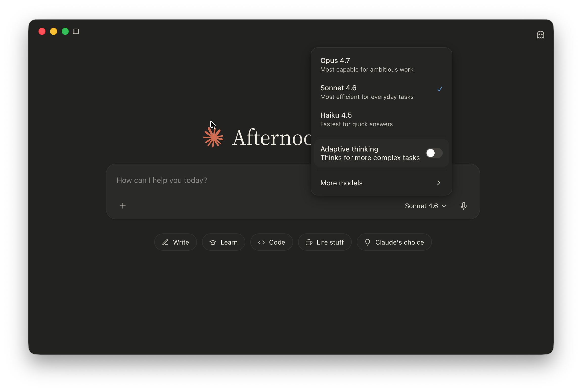The width and height of the screenshot is (582, 392).
Task: Click the Learn suggestion button
Action: [223, 242]
